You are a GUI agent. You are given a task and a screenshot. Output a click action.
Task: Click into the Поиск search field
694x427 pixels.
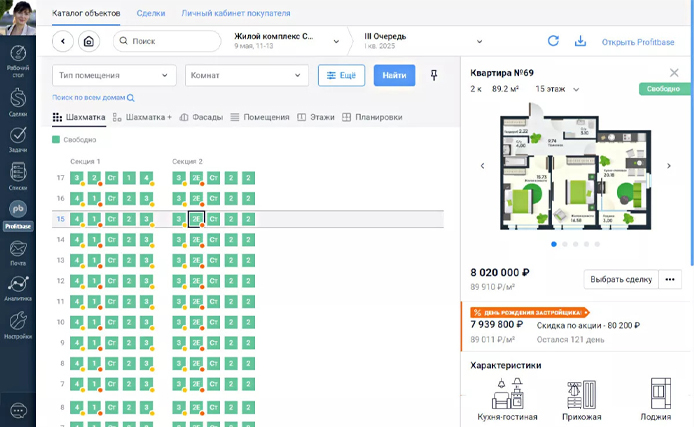[167, 41]
